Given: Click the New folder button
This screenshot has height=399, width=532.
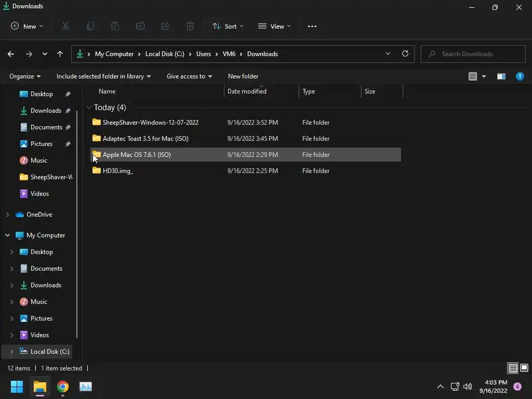Looking at the screenshot, I should coord(243,76).
